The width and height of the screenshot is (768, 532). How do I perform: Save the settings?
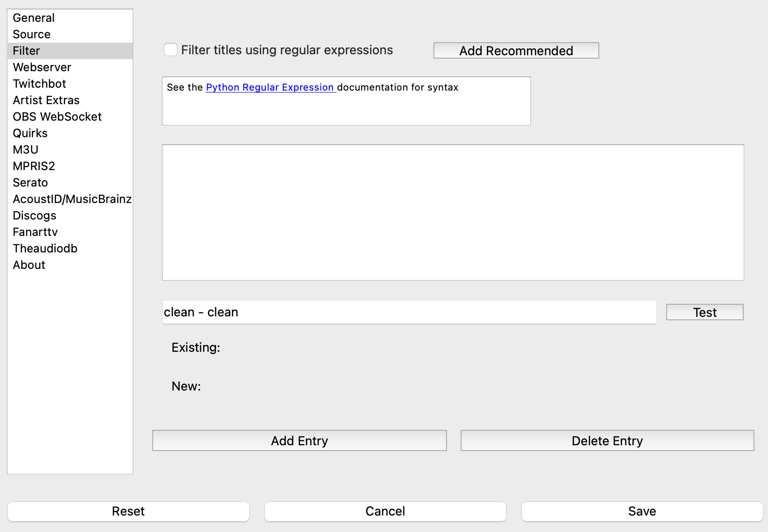click(x=642, y=512)
